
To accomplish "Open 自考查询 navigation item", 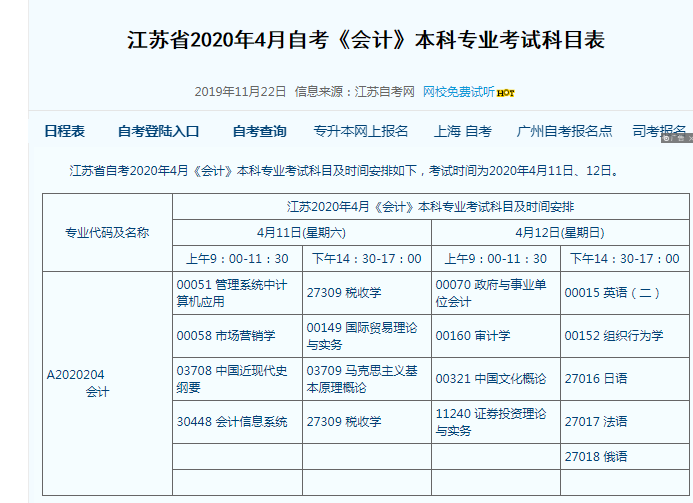I will pos(259,131).
